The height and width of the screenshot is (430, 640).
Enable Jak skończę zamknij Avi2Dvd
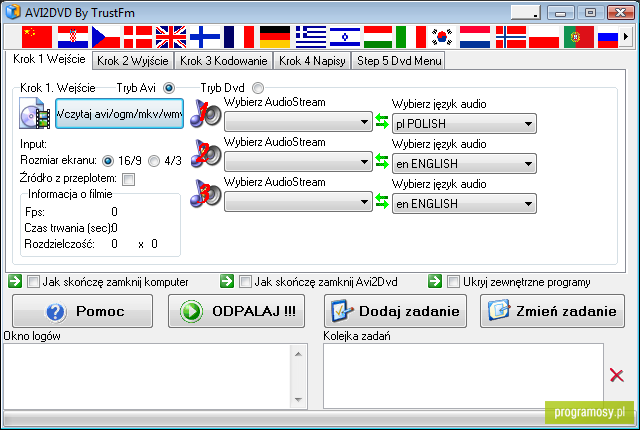coord(245,282)
